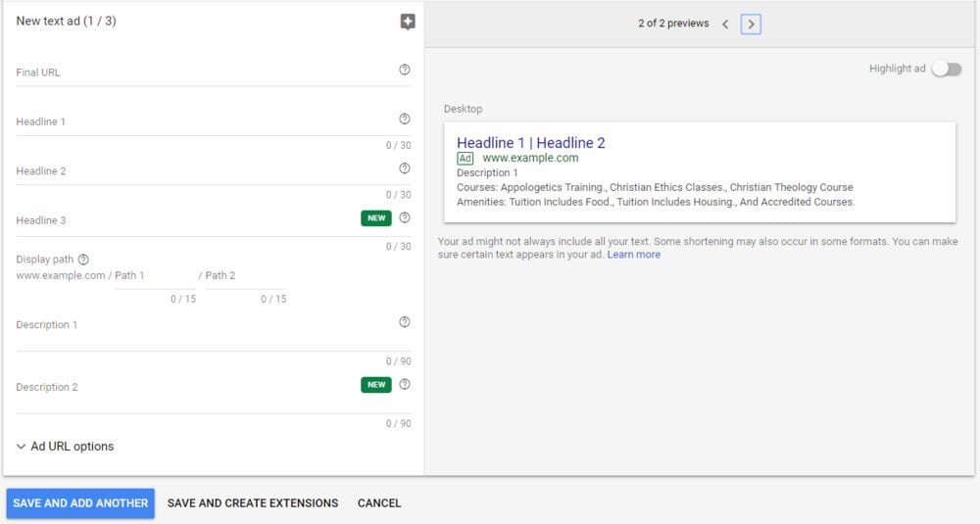
Task: Focus the Final URL input field
Action: coord(206,72)
